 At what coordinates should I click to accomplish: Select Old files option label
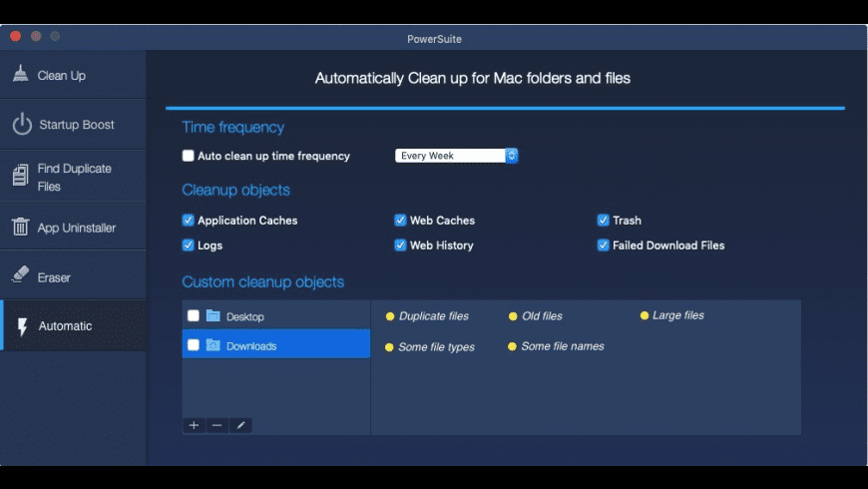542,316
